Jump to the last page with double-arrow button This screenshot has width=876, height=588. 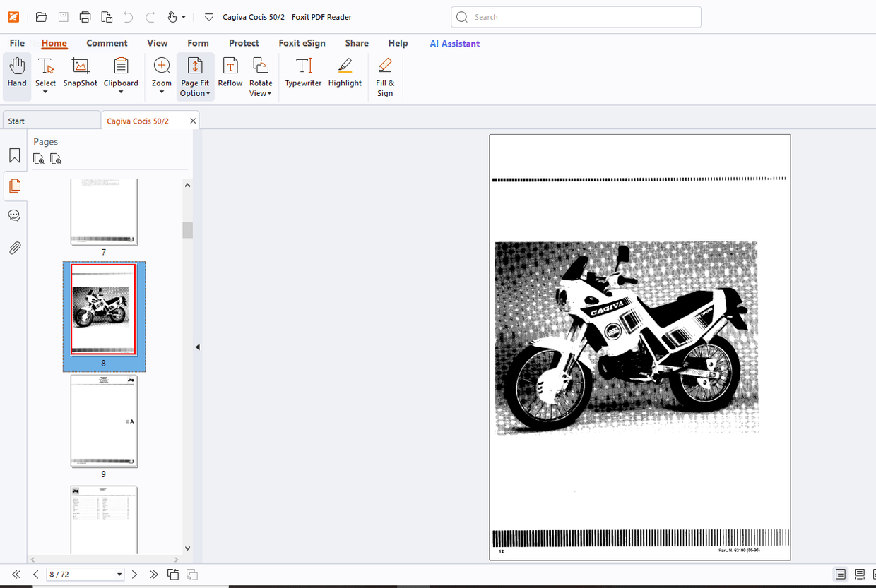tap(154, 574)
